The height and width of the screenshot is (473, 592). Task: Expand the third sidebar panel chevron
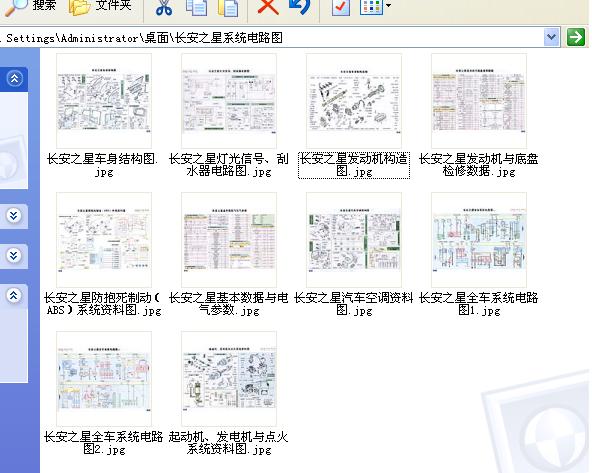click(14, 256)
